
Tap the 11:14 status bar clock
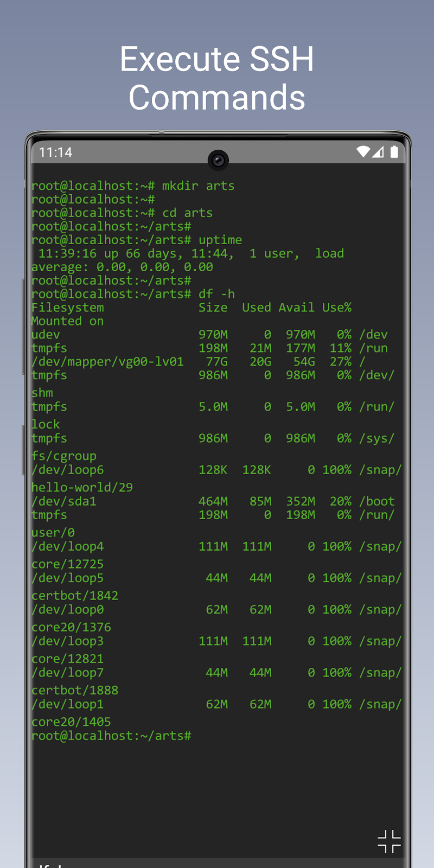click(56, 152)
